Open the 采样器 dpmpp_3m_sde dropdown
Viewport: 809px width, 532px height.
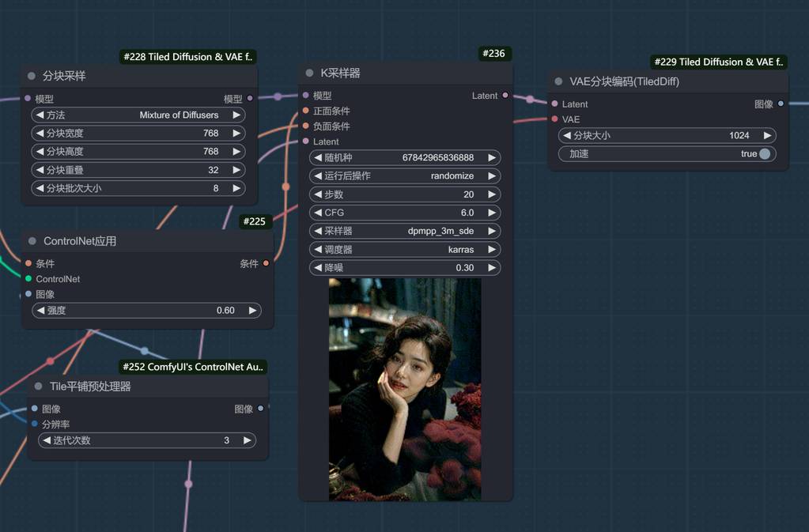point(405,232)
